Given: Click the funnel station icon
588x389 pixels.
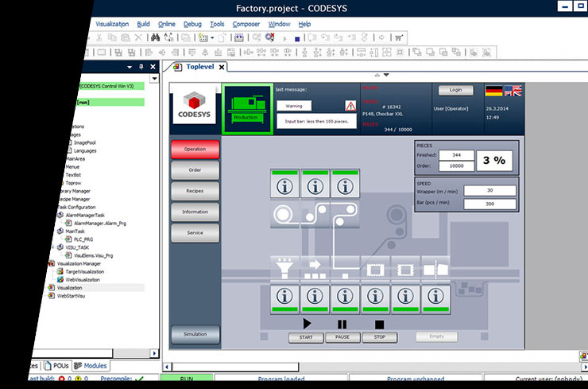Looking at the screenshot, I should (x=284, y=268).
